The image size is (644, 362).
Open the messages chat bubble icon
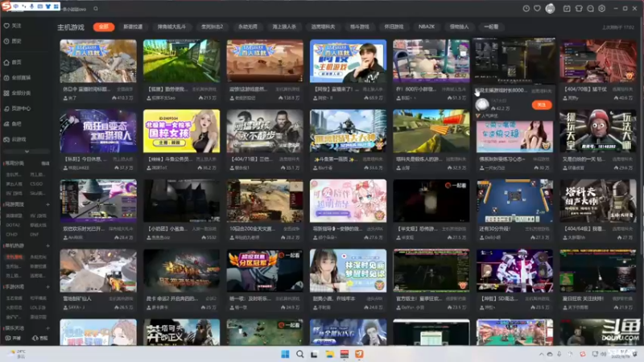coord(590,9)
